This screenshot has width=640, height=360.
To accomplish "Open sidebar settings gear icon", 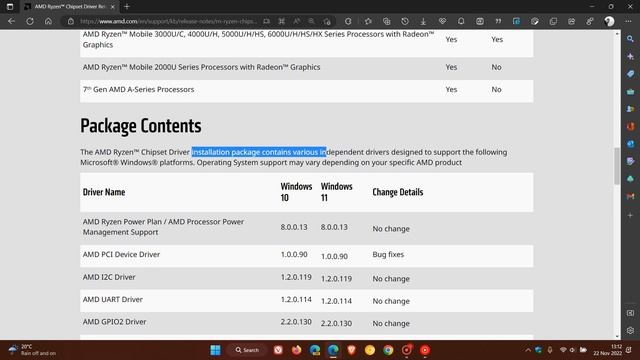I will [x=630, y=330].
